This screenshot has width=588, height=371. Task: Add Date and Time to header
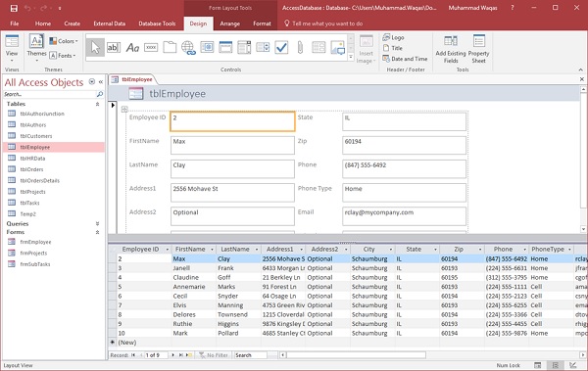click(405, 59)
